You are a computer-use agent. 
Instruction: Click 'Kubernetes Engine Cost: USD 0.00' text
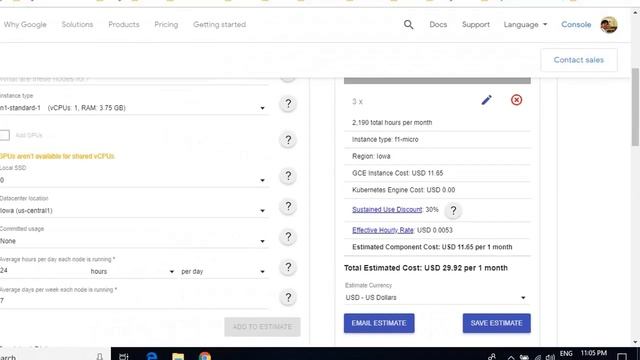point(403,190)
